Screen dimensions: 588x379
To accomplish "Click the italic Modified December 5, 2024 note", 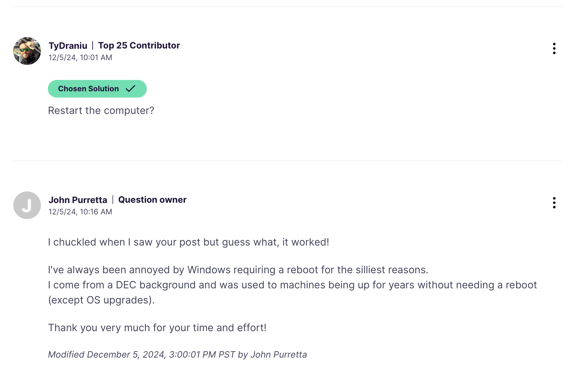I will point(177,354).
